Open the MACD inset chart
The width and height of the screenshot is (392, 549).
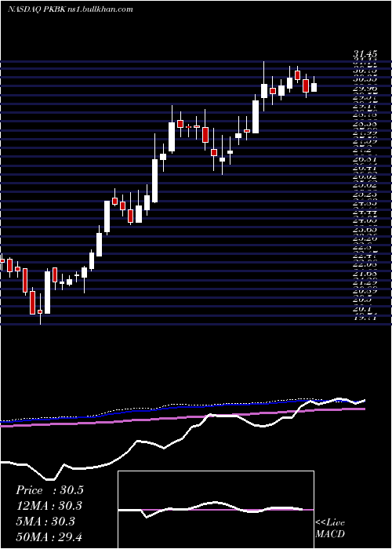216,510
